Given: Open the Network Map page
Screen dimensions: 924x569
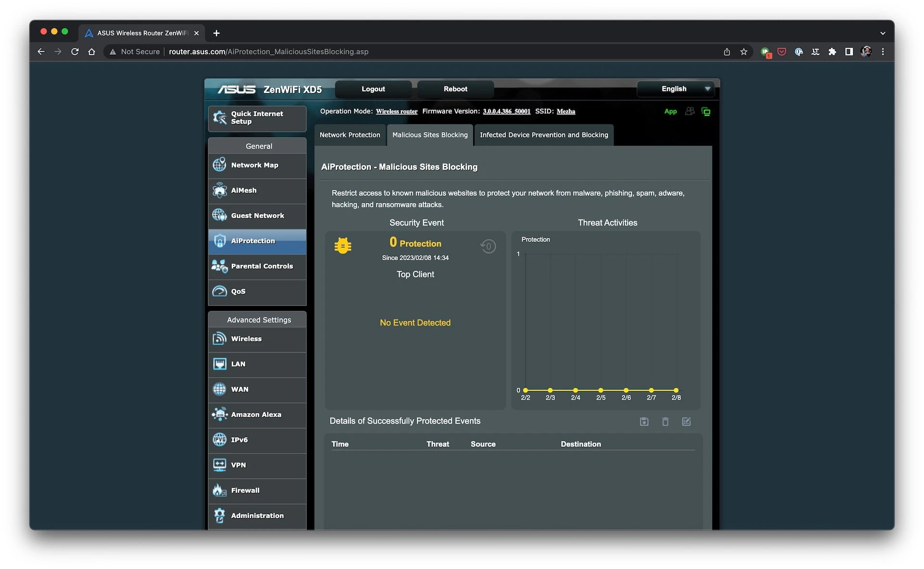Looking at the screenshot, I should point(257,165).
